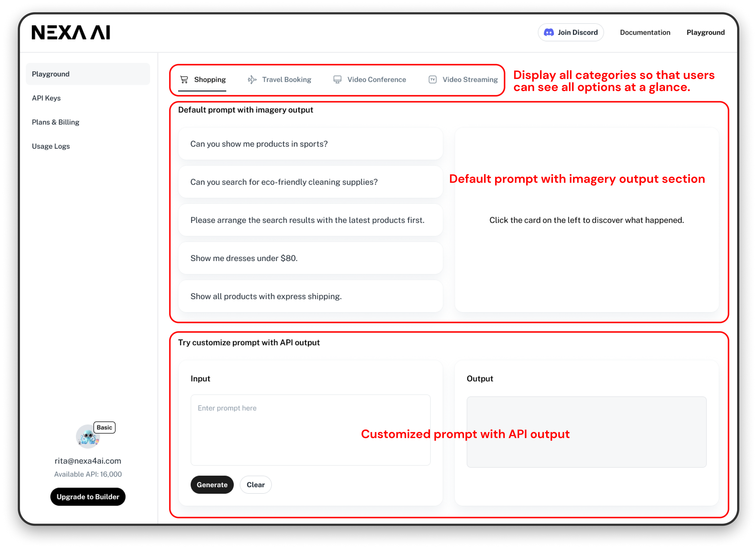Click inside the Enter prompt here field
The width and height of the screenshot is (756, 548).
310,430
